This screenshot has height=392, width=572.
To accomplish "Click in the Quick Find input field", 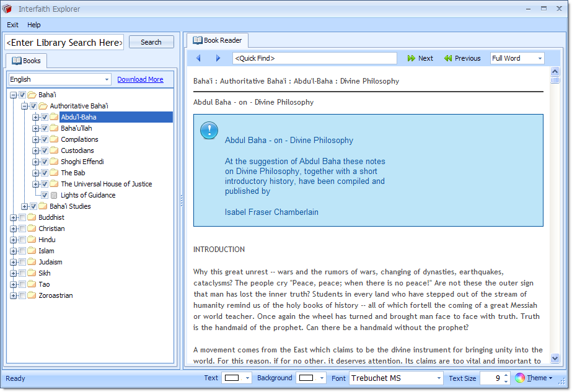I will (x=314, y=58).
